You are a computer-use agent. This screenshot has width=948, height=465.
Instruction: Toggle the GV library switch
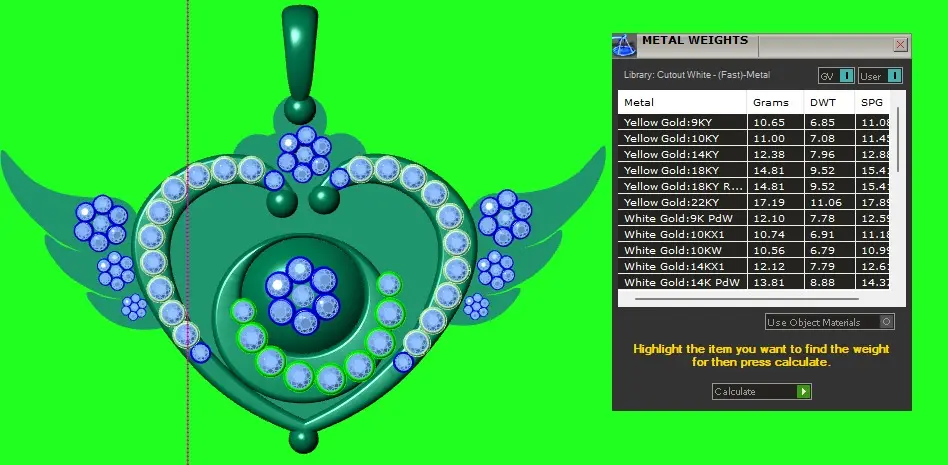[837, 76]
